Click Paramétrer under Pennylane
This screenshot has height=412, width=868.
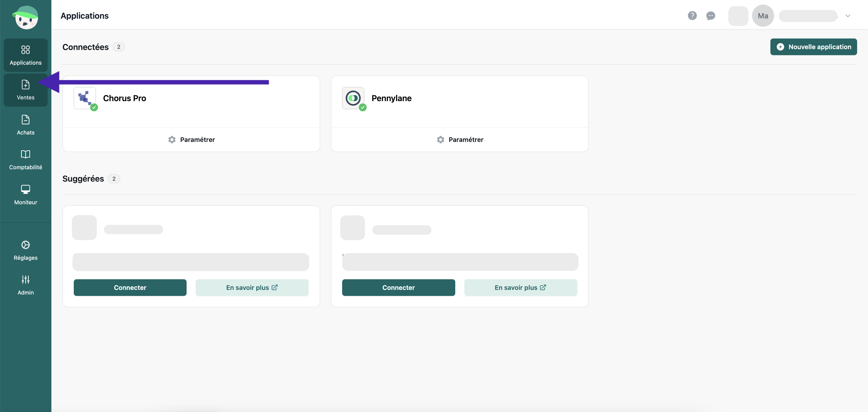point(460,140)
